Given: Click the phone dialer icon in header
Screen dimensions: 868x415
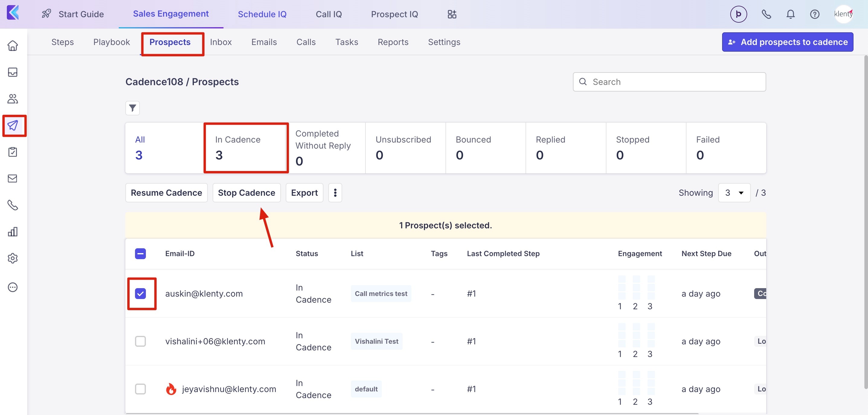Looking at the screenshot, I should point(766,14).
